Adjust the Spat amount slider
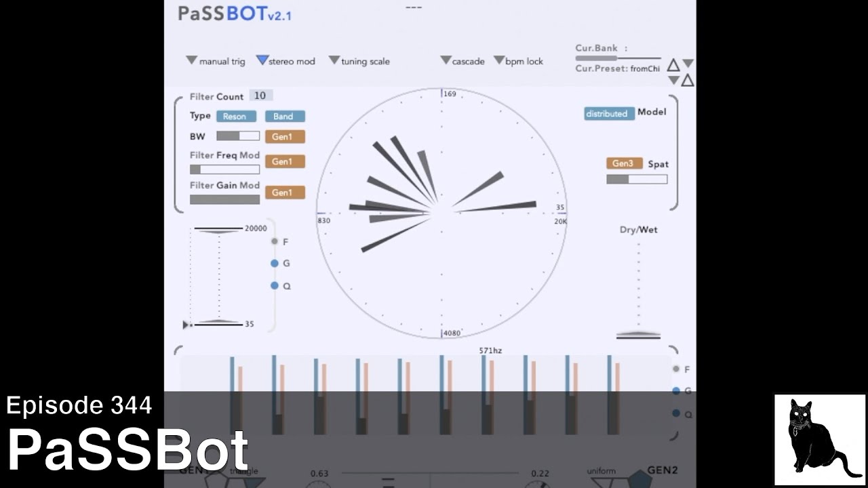Viewport: 868px width, 488px height. pos(637,179)
